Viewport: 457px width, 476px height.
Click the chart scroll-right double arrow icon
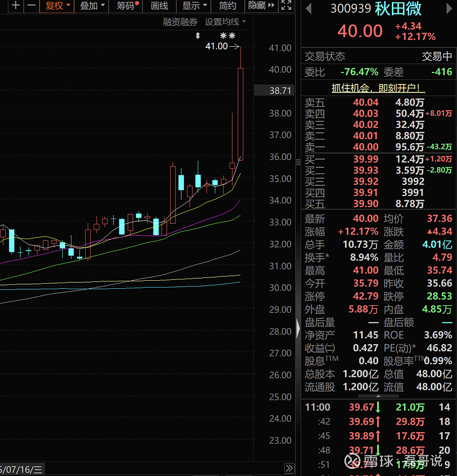289,468
